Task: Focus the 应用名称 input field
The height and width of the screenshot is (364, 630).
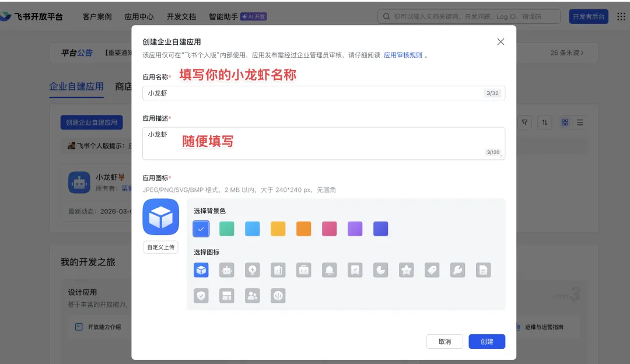Action: (324, 93)
